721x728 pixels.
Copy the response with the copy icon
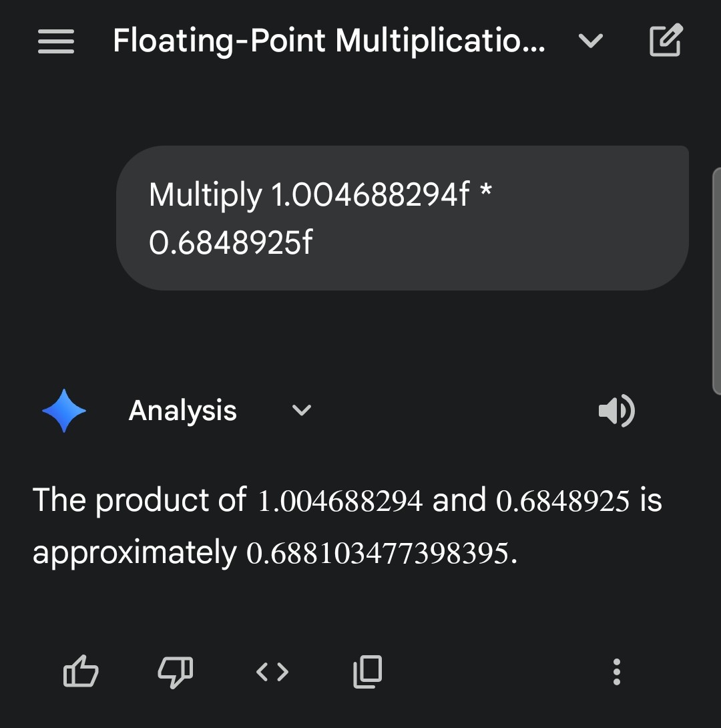point(367,671)
